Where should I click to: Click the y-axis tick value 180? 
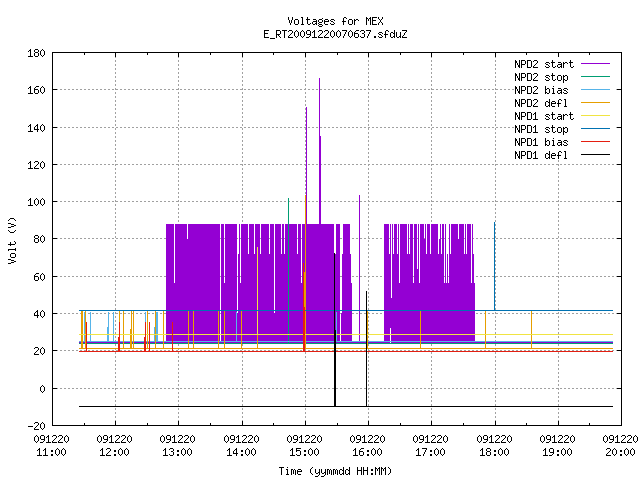(x=36, y=53)
